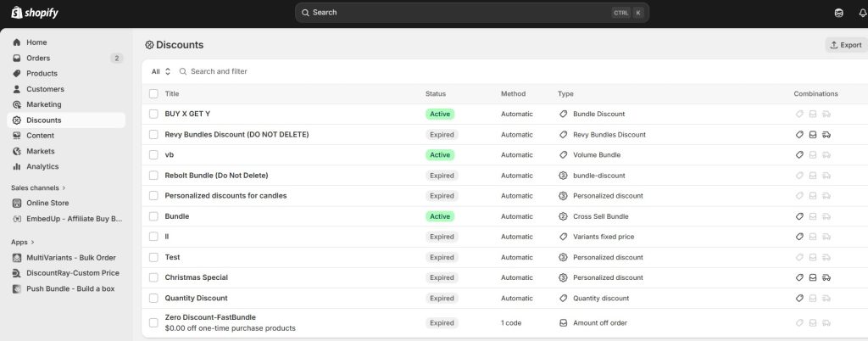The width and height of the screenshot is (868, 341).
Task: Click the Online Store icon
Action: 17,203
